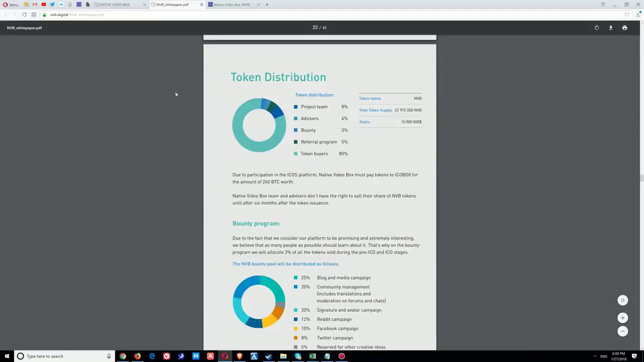Click the ENG language indicator
This screenshot has height=362, width=644.
604,356
